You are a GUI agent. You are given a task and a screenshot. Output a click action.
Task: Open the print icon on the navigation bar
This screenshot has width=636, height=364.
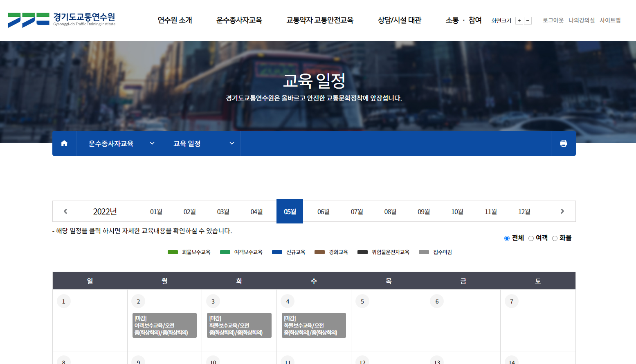tap(564, 143)
